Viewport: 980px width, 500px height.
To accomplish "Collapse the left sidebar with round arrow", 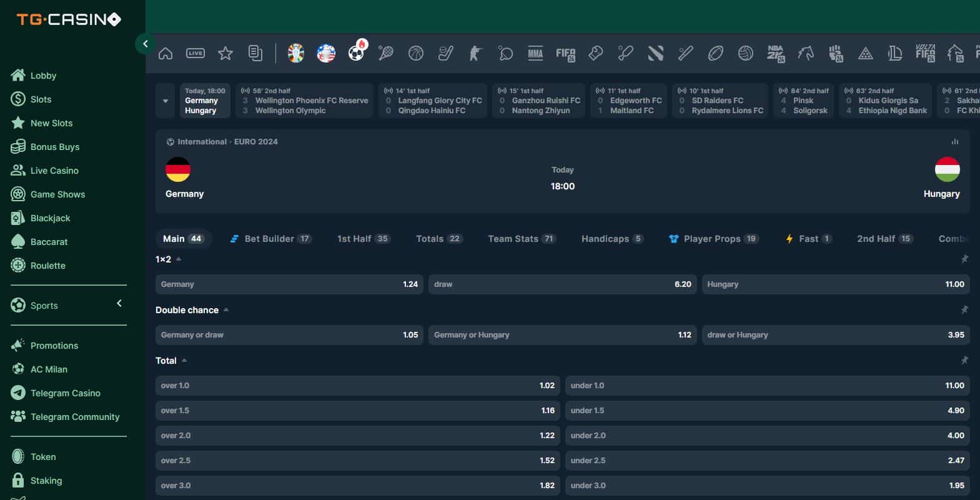I will coord(146,44).
